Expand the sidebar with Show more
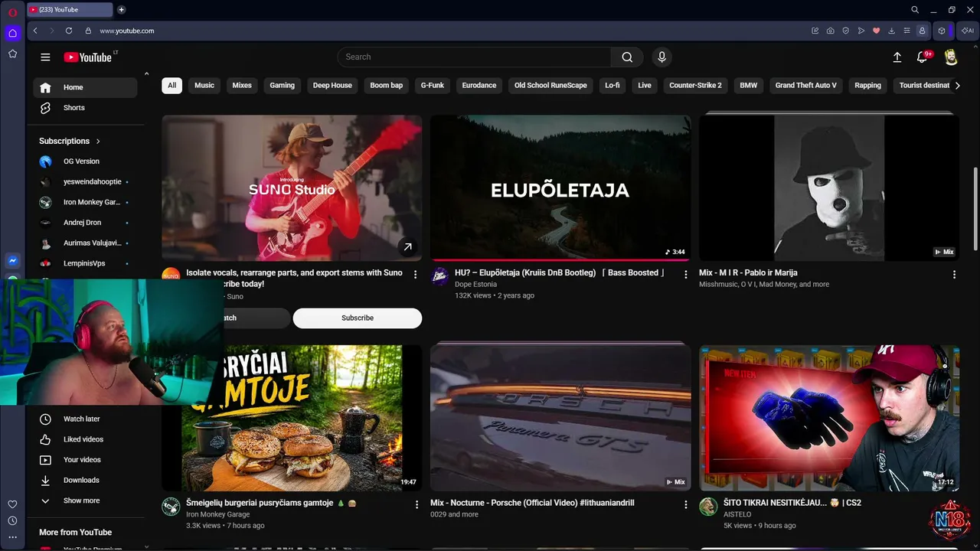Viewport: 980px width, 551px height. 81,500
